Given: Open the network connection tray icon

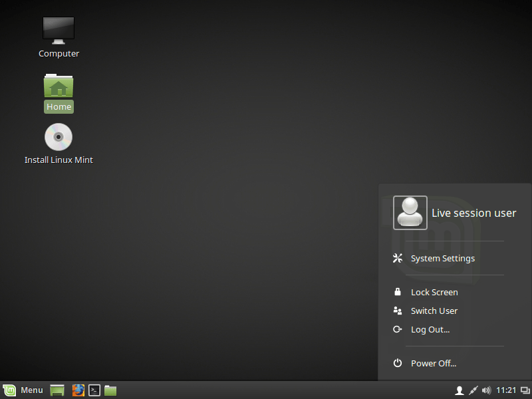Looking at the screenshot, I should coord(473,390).
